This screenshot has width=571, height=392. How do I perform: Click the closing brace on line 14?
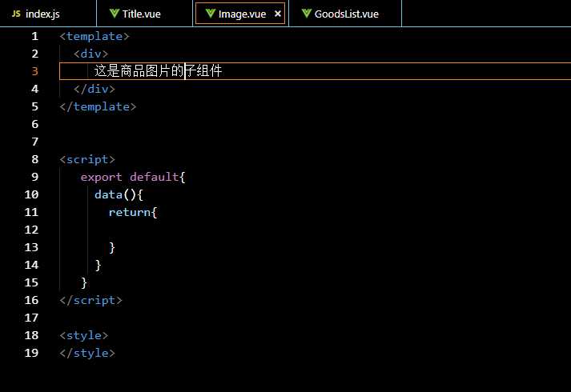tap(98, 265)
